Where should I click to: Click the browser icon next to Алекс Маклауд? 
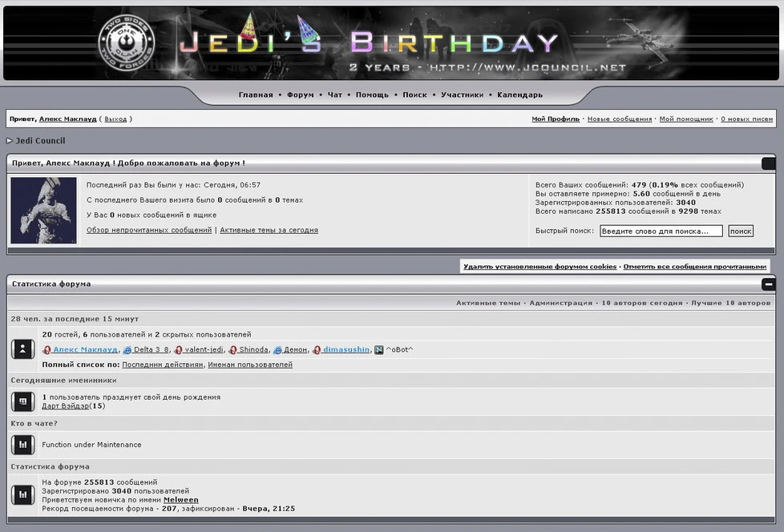click(x=47, y=349)
